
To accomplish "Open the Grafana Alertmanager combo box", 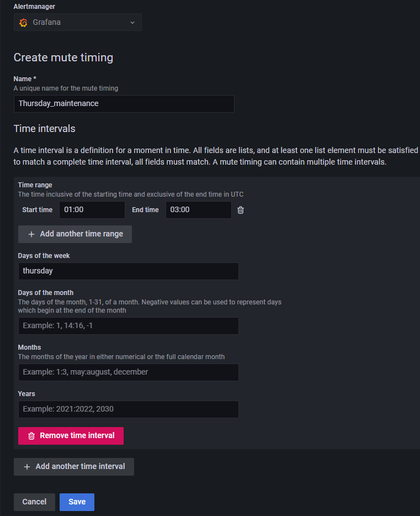I will click(x=78, y=22).
